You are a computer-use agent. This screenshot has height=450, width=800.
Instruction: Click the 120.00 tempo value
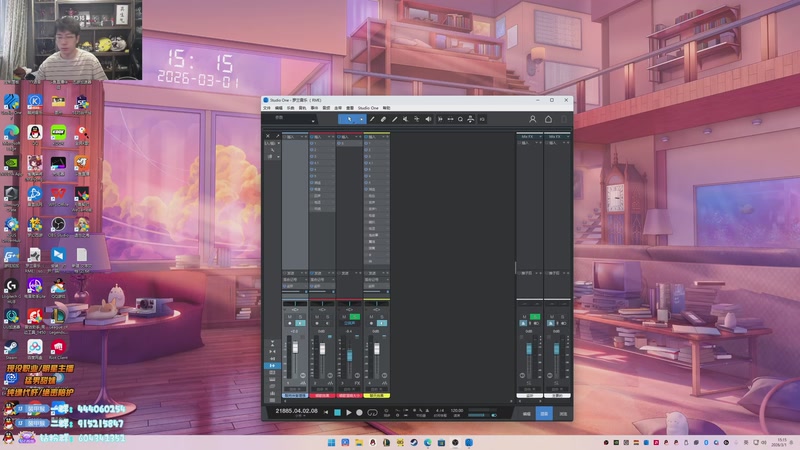click(x=457, y=410)
